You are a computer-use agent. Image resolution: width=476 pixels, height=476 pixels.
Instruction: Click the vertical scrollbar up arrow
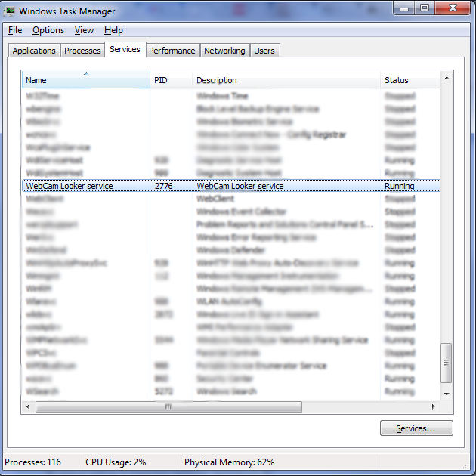(x=447, y=79)
